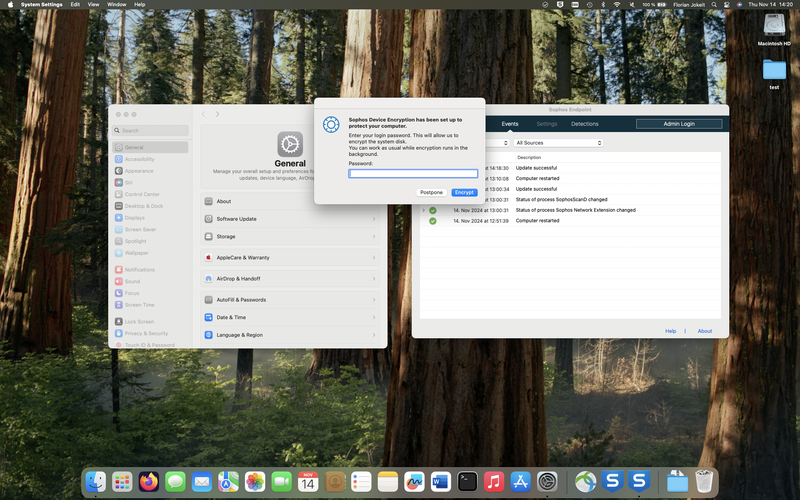Click the Siri icon in the menu bar
The image size is (800, 500).
pos(739,5)
